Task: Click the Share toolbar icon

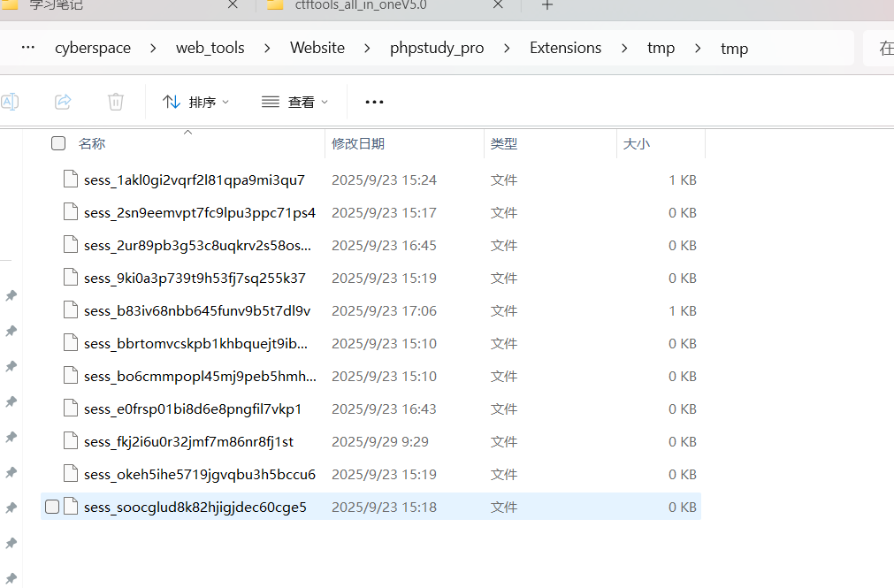Action: tap(63, 102)
